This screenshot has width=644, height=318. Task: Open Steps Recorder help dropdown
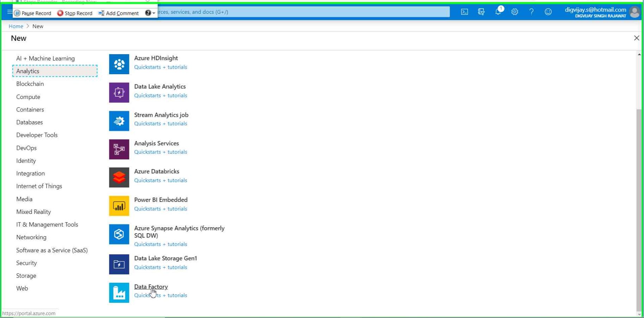pyautogui.click(x=150, y=13)
